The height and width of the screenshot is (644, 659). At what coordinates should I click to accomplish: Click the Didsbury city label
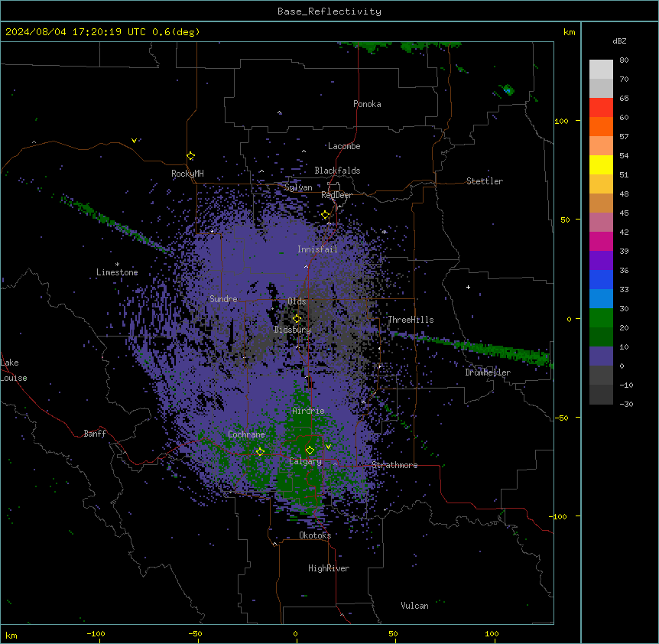(292, 330)
